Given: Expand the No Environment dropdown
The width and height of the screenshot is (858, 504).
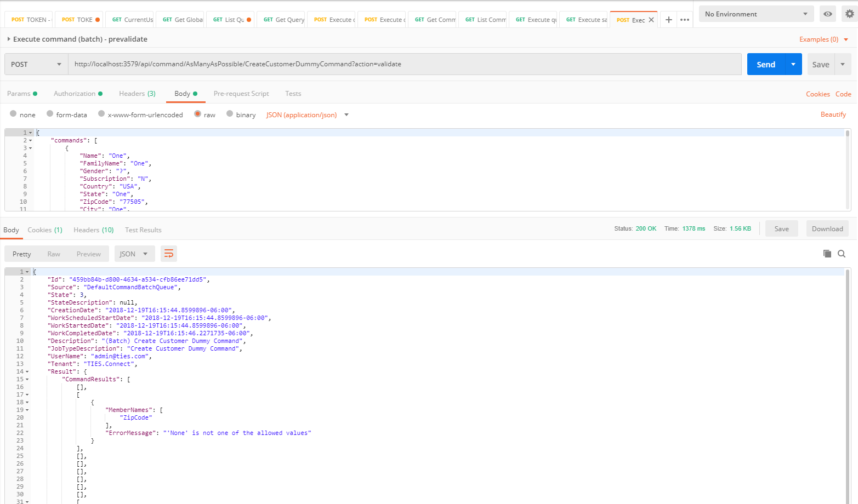Looking at the screenshot, I should [756, 14].
